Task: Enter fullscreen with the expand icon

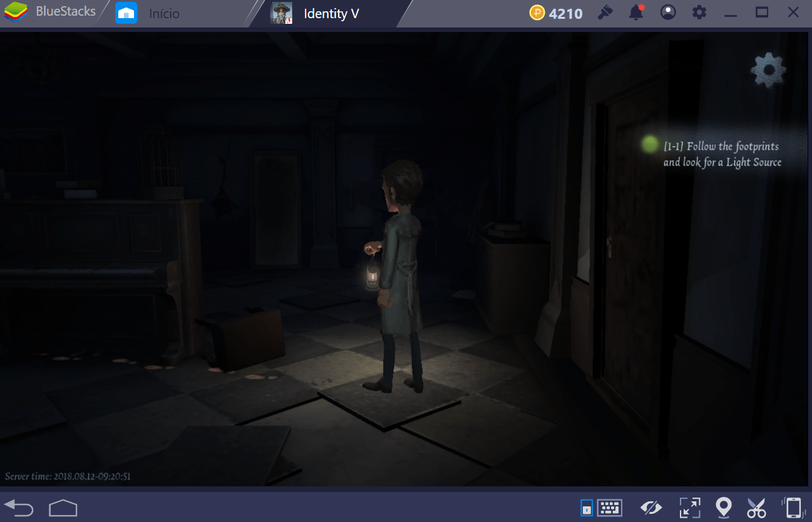Action: (689, 507)
